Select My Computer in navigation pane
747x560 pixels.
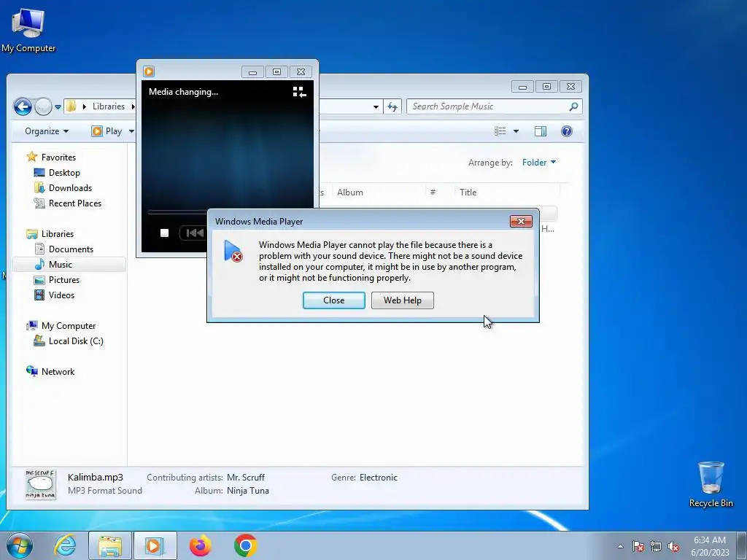click(x=68, y=326)
